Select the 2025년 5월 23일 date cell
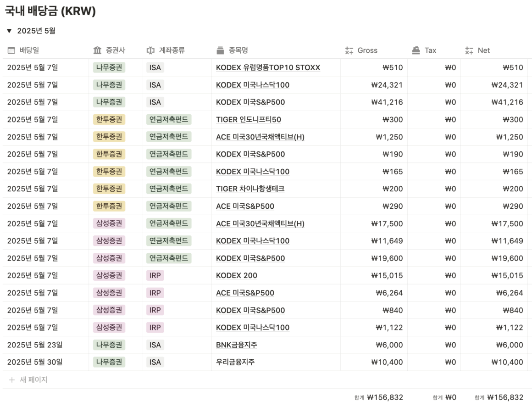 pos(46,345)
